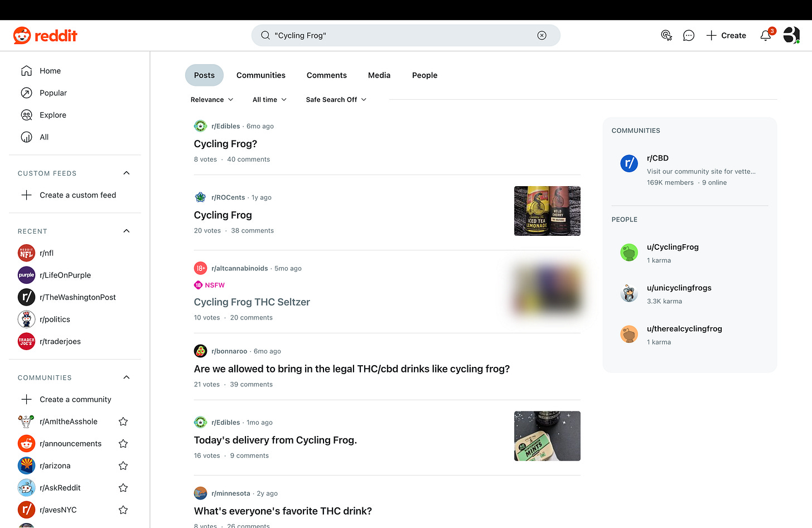Switch to the Communities tab

point(261,75)
